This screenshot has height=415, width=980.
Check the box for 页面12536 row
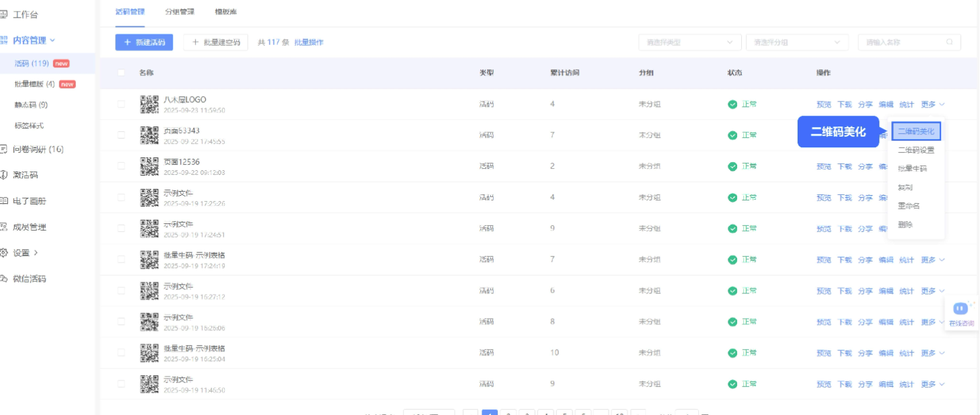click(x=121, y=166)
